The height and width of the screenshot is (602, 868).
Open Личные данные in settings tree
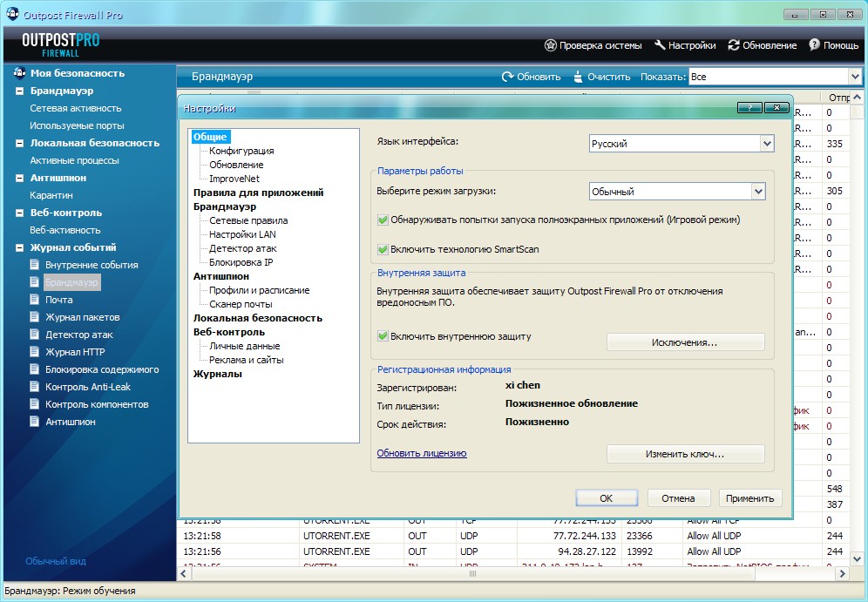[244, 346]
